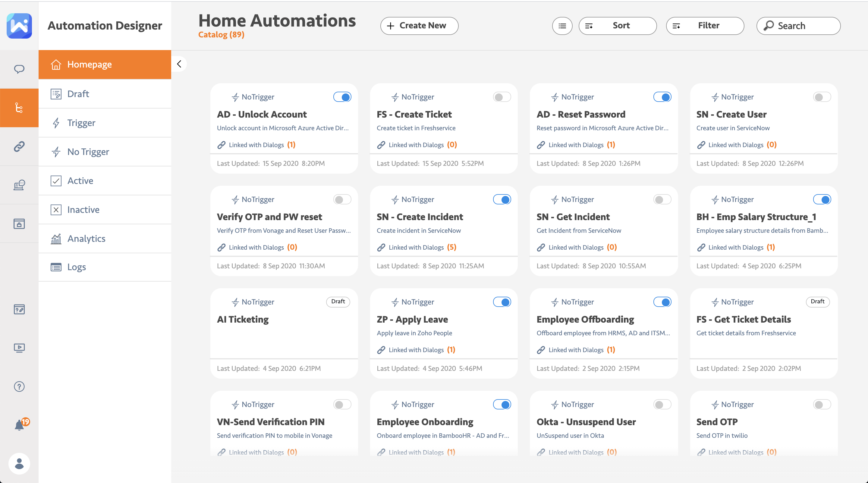The width and height of the screenshot is (868, 483).
Task: Click the notifications bell icon
Action: tap(19, 425)
